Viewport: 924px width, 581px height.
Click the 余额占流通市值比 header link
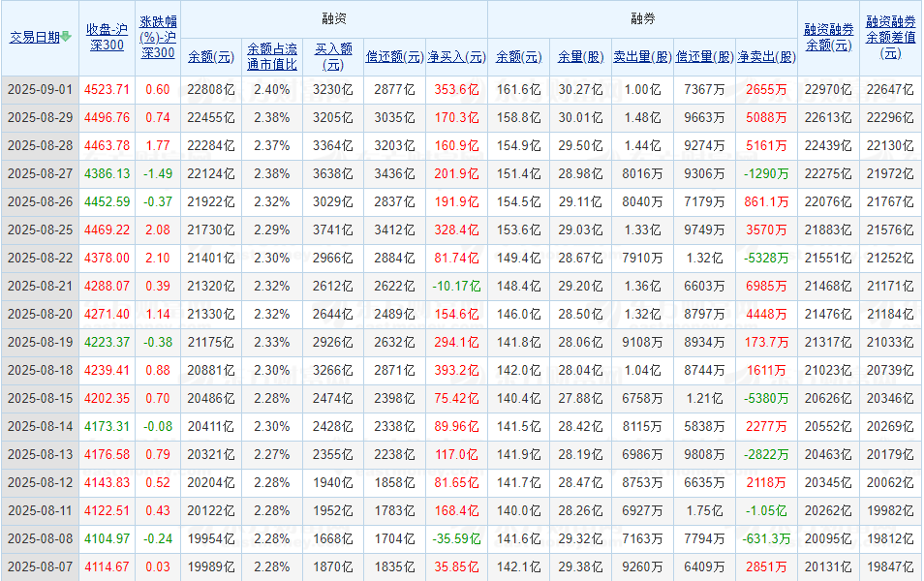271,57
